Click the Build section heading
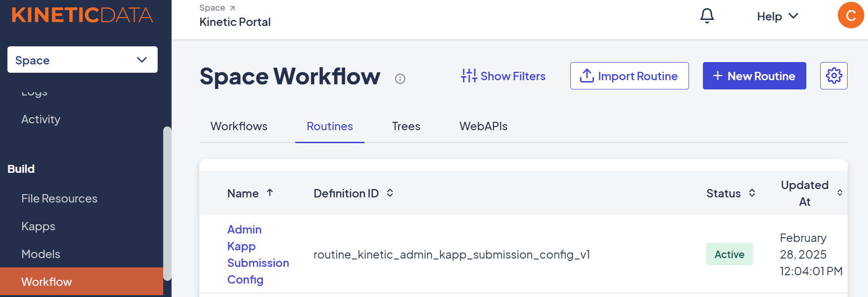Image resolution: width=868 pixels, height=297 pixels. (21, 169)
